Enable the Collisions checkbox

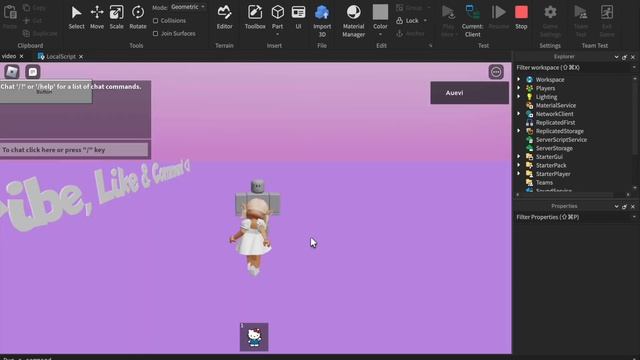pos(156,20)
